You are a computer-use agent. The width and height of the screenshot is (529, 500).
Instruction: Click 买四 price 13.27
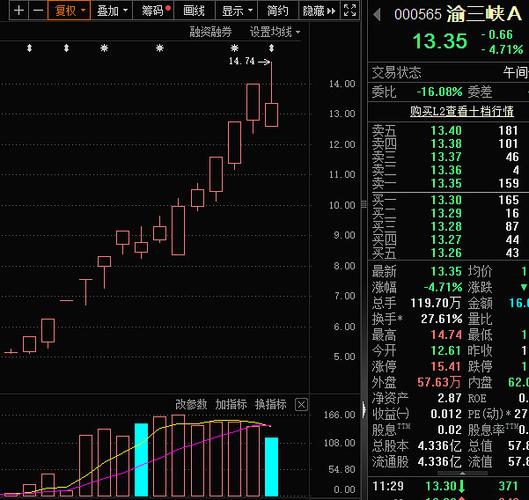[446, 240]
